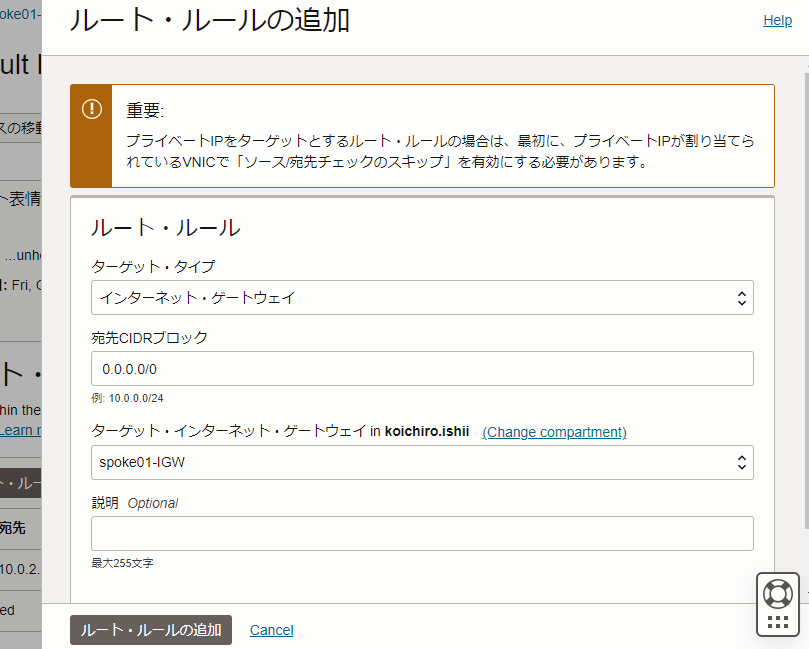Open the ターゲット・タイプ dropdown
Viewport: 809px width, 649px height.
click(x=421, y=297)
